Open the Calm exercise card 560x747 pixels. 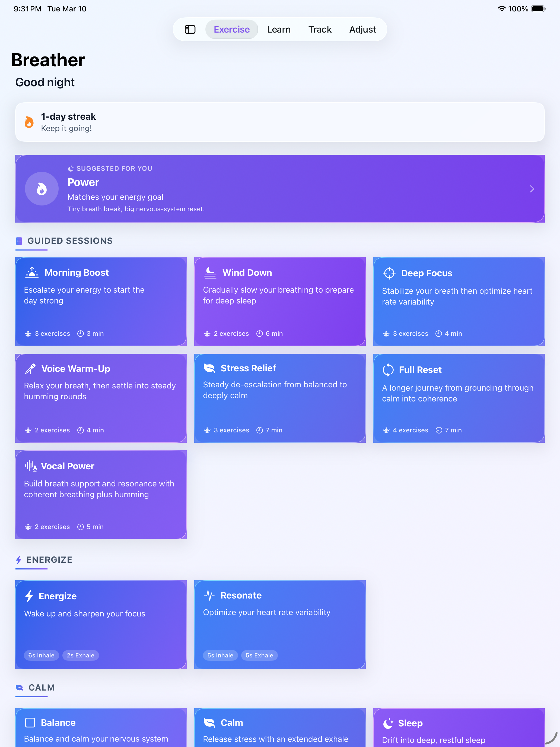pyautogui.click(x=280, y=728)
